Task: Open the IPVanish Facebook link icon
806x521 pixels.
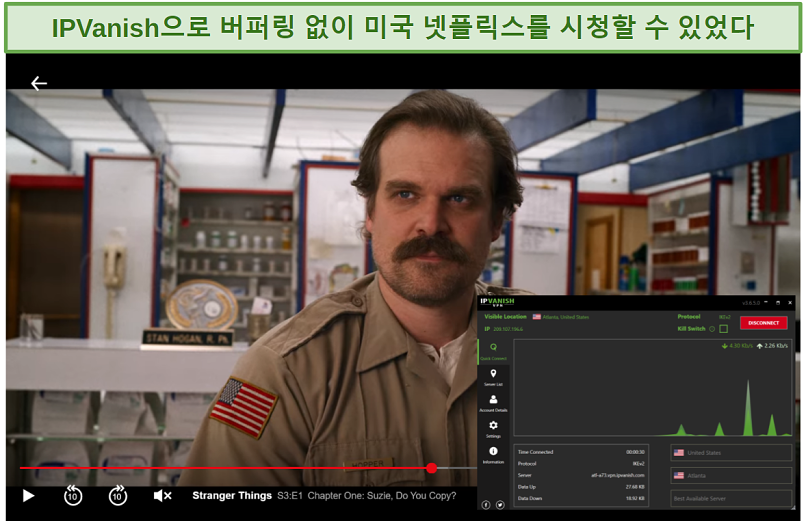Action: click(486, 505)
